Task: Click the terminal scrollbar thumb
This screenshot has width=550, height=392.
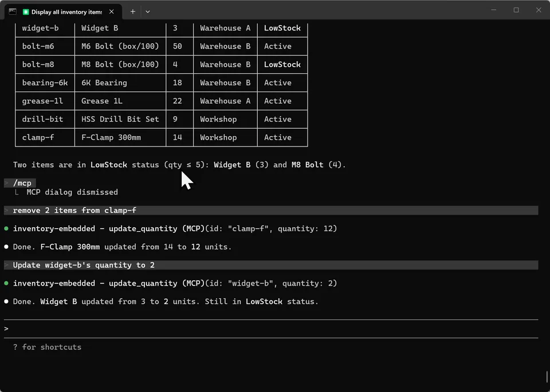Action: coord(547,377)
